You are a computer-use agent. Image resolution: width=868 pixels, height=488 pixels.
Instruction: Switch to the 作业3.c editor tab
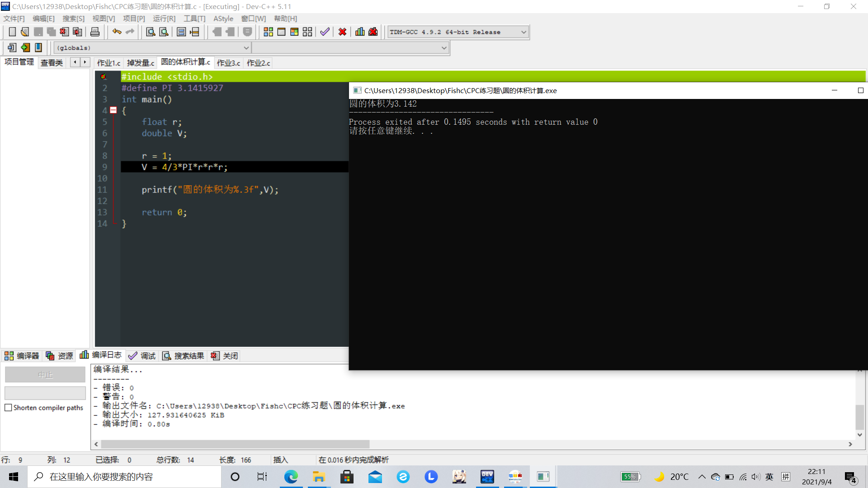[228, 63]
